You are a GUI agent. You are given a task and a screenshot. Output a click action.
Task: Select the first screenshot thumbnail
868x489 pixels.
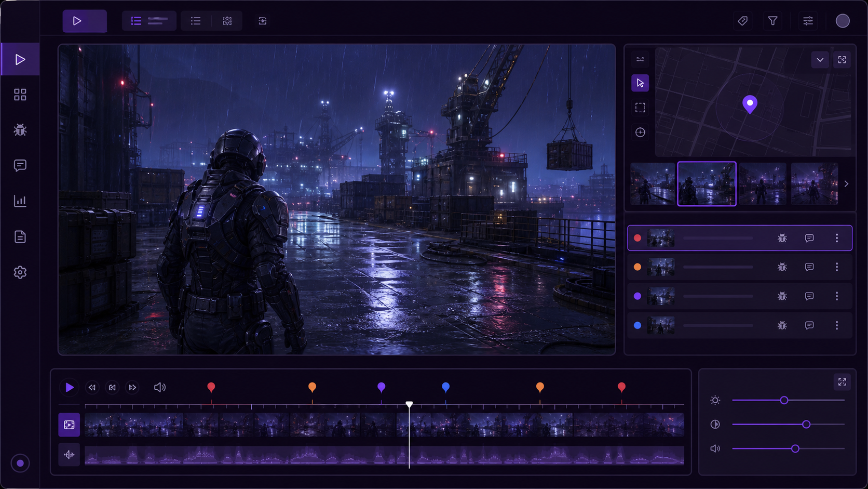pyautogui.click(x=653, y=184)
